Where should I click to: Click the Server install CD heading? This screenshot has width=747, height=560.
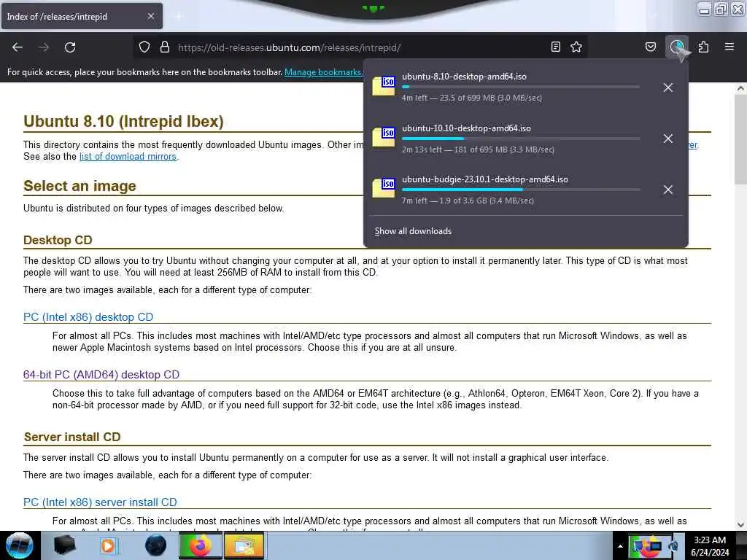pos(72,437)
